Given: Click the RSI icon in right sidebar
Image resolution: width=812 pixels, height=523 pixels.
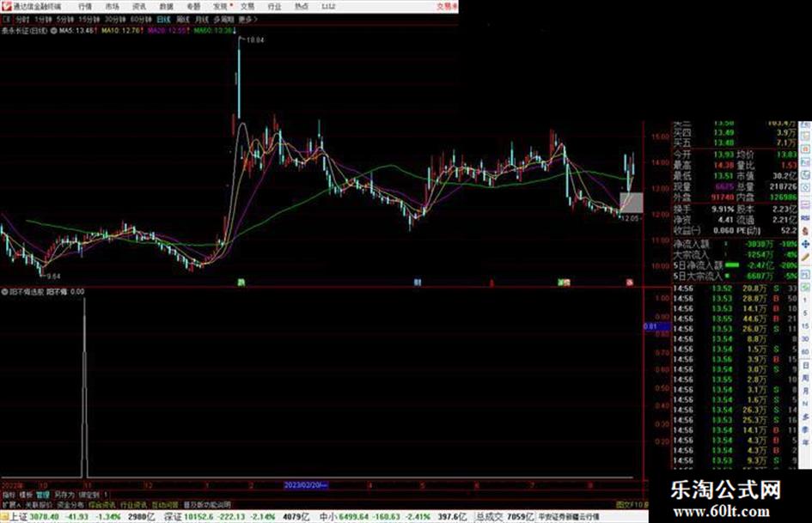Looking at the screenshot, I should click(x=805, y=218).
